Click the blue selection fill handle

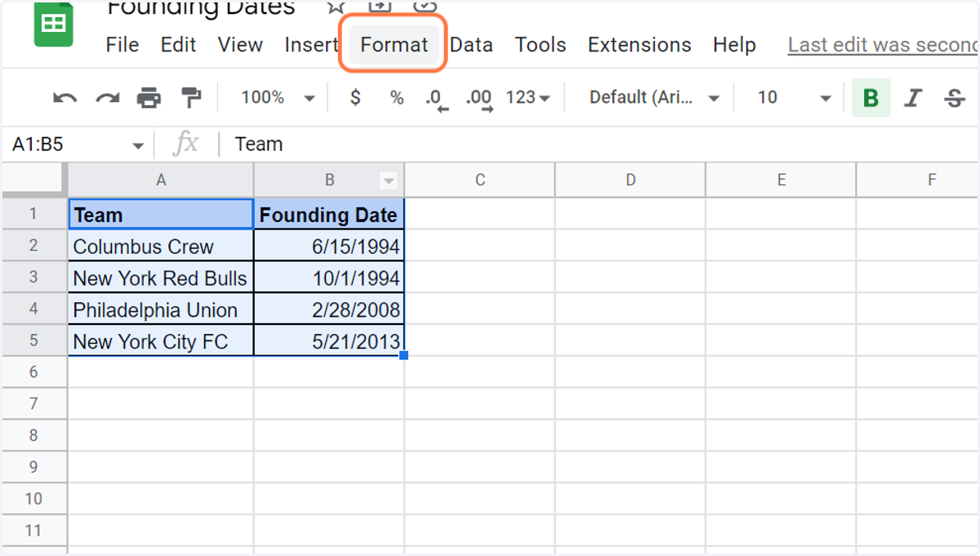(x=403, y=355)
